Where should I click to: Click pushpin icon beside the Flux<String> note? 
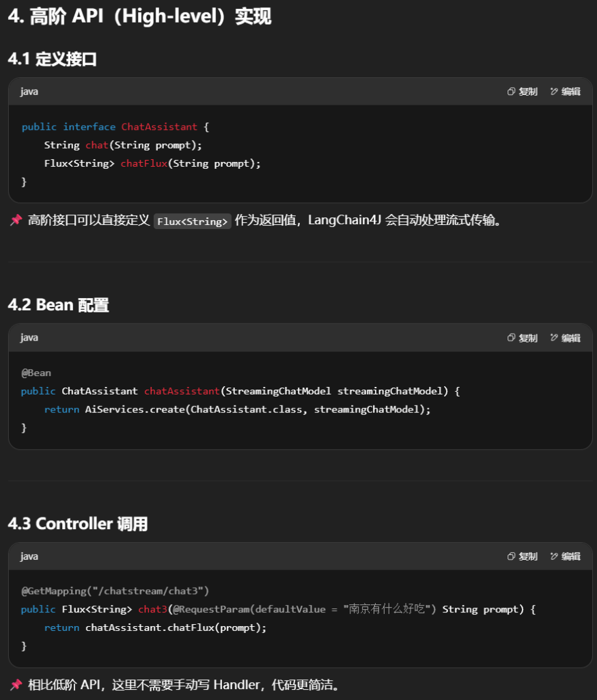pos(16,220)
